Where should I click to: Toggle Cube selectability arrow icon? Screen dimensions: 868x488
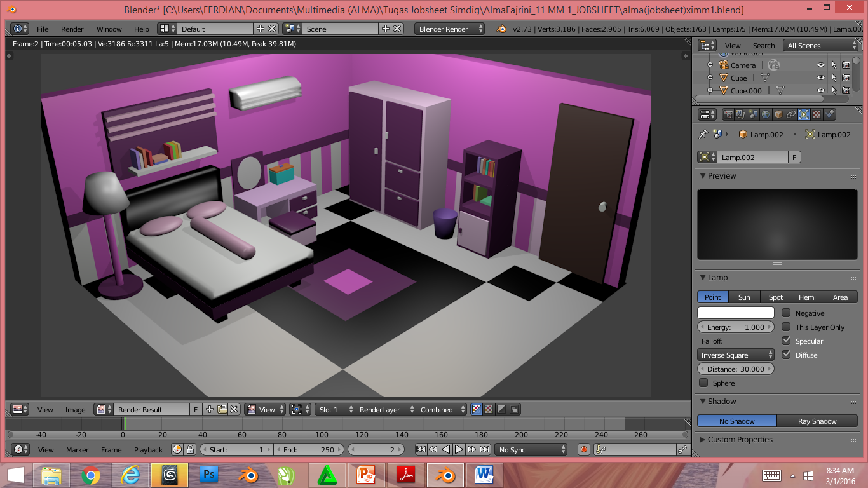(x=834, y=78)
